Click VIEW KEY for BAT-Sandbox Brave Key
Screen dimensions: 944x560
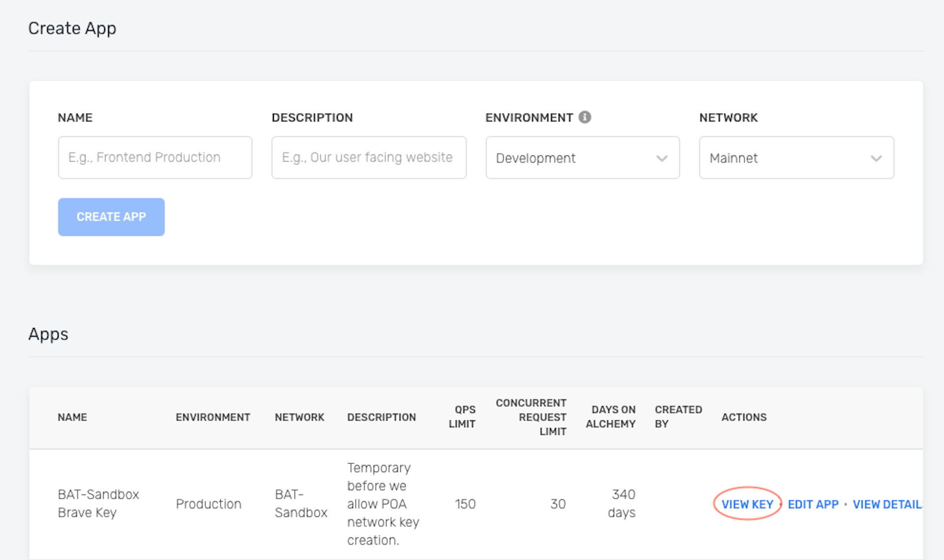pyautogui.click(x=747, y=503)
